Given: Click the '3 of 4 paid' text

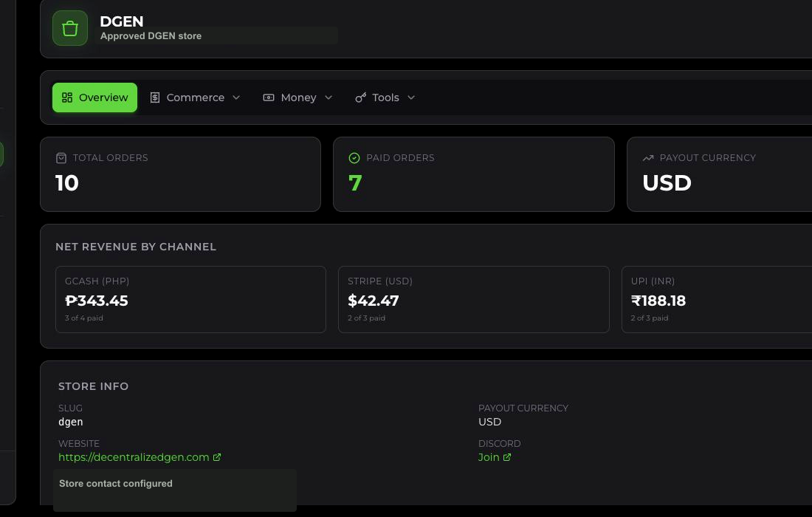Looking at the screenshot, I should pyautogui.click(x=84, y=318).
